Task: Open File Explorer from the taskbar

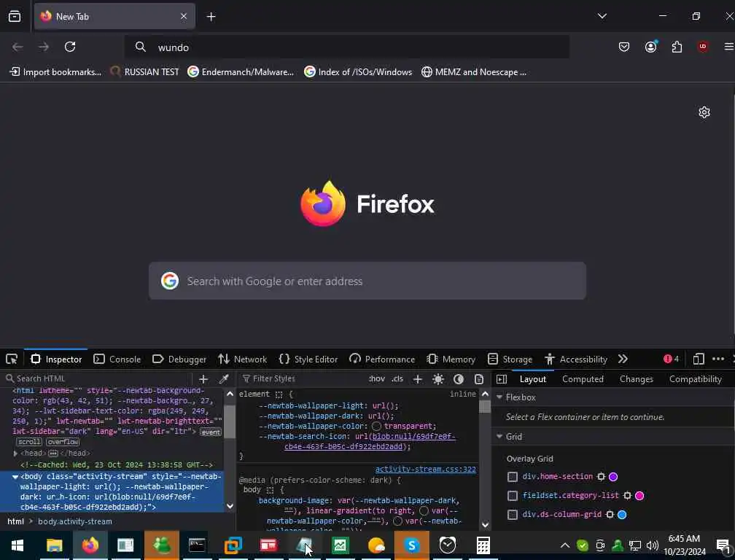Action: 55,545
